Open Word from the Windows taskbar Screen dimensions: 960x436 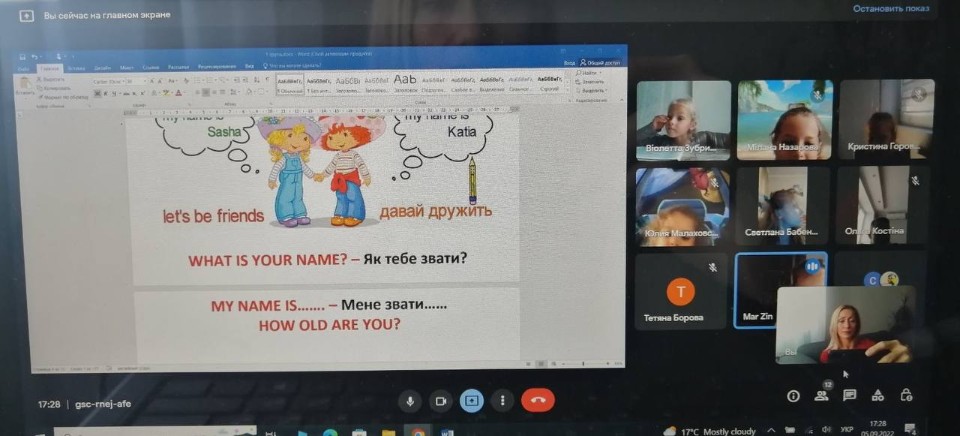[x=447, y=431]
